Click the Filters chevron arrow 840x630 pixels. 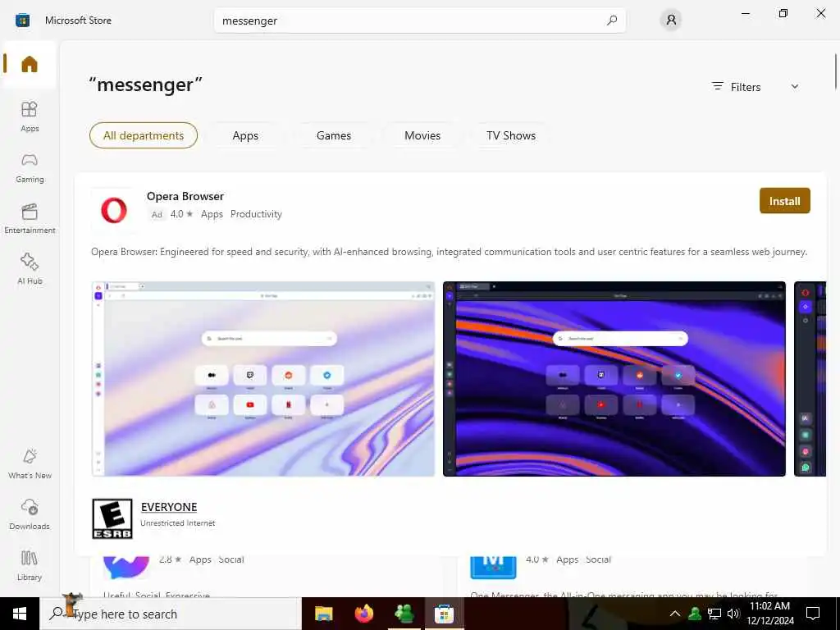pos(794,87)
